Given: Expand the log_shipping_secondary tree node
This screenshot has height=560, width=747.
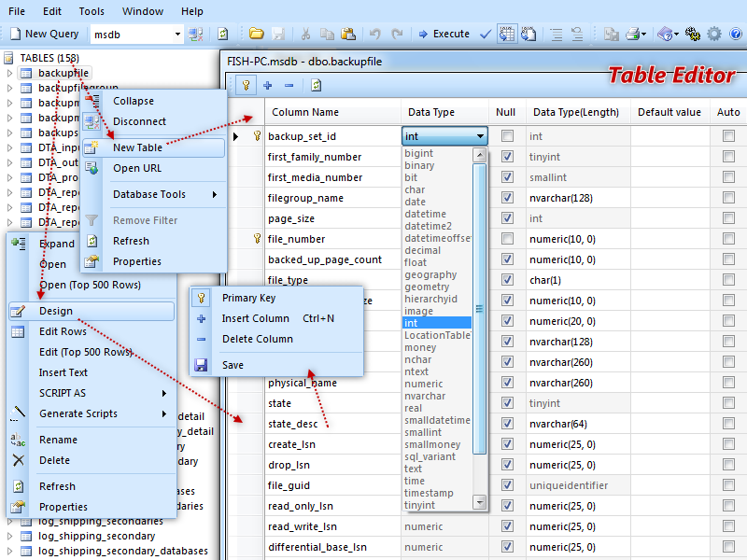Looking at the screenshot, I should [x=9, y=536].
